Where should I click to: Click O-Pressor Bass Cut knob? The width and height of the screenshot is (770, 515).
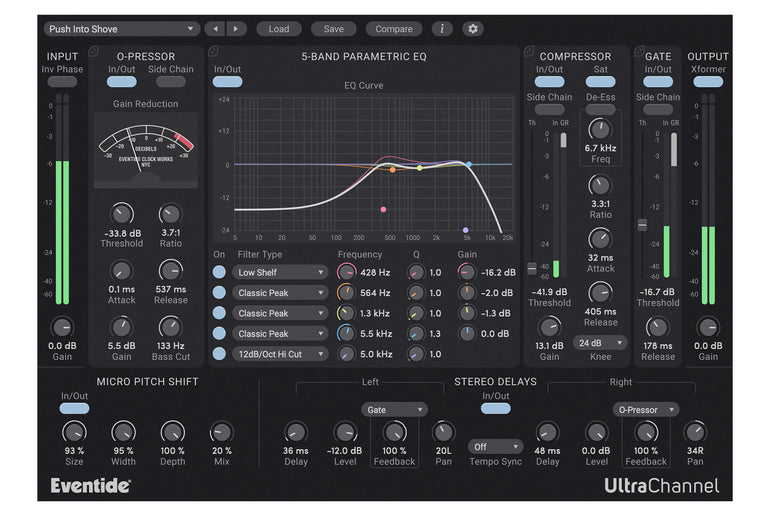coord(170,327)
